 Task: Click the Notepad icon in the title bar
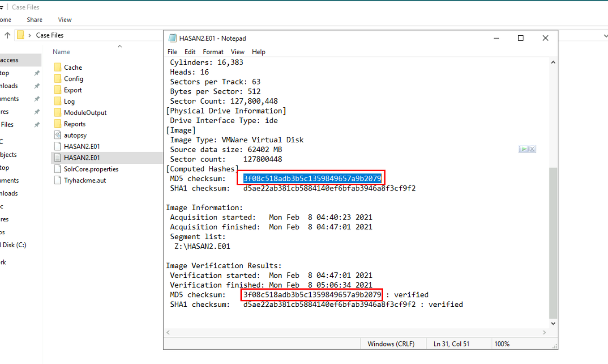[171, 38]
